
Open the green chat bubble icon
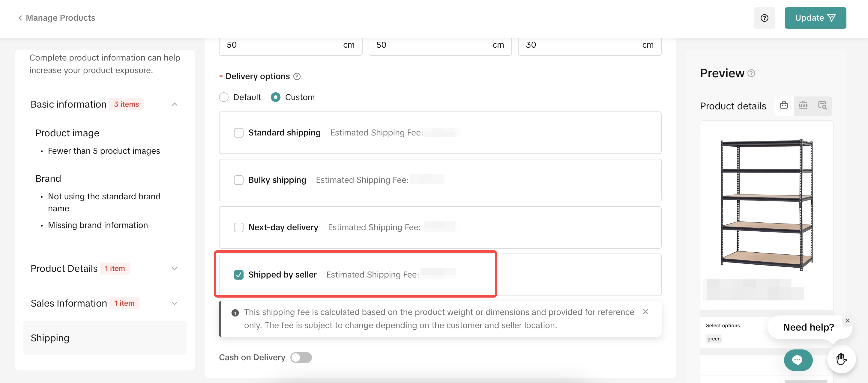798,360
